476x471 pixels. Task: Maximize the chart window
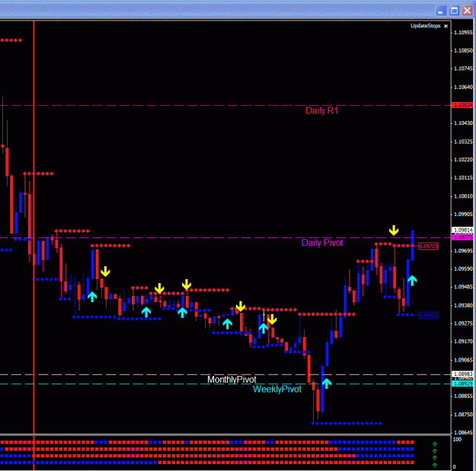454,11
